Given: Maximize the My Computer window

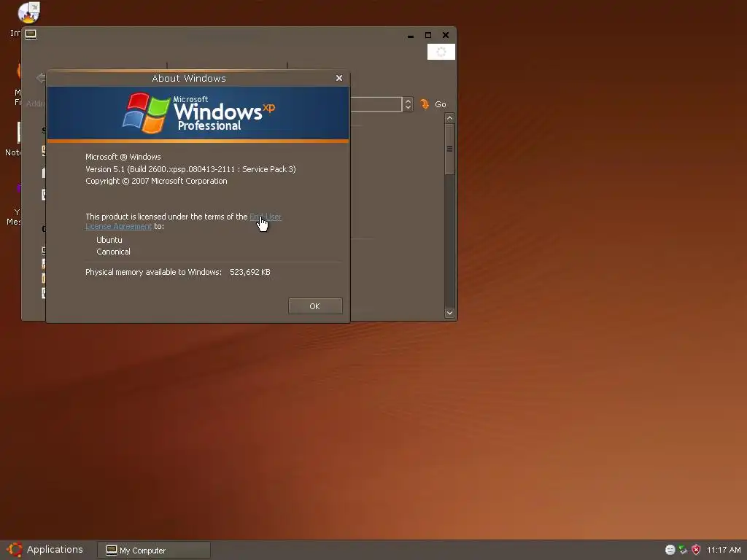Looking at the screenshot, I should click(x=427, y=35).
